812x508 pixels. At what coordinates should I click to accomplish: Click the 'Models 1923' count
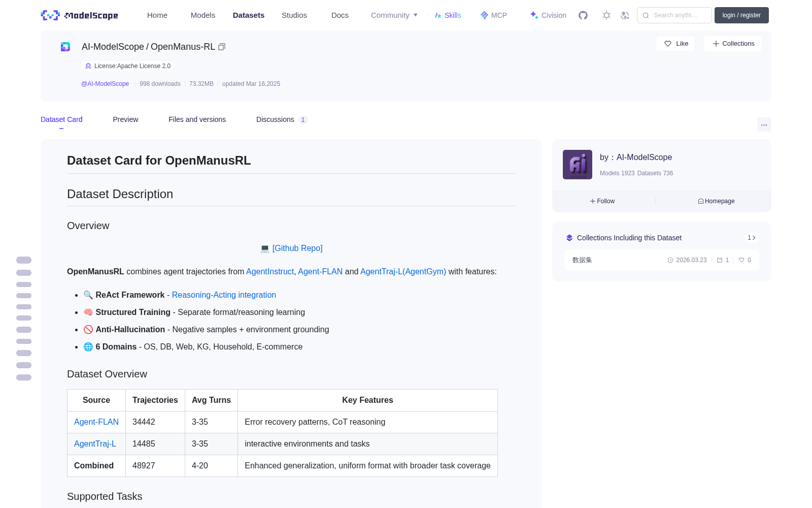pos(617,173)
